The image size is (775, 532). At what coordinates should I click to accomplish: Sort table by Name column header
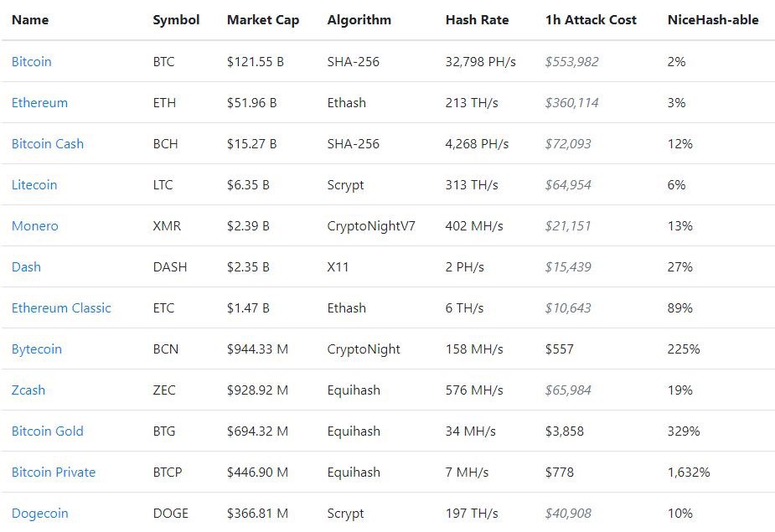[30, 20]
